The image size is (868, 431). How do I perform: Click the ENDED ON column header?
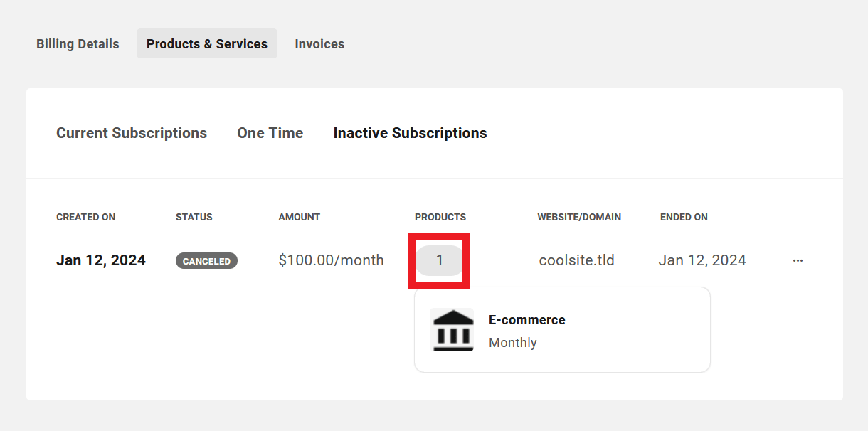pos(683,217)
